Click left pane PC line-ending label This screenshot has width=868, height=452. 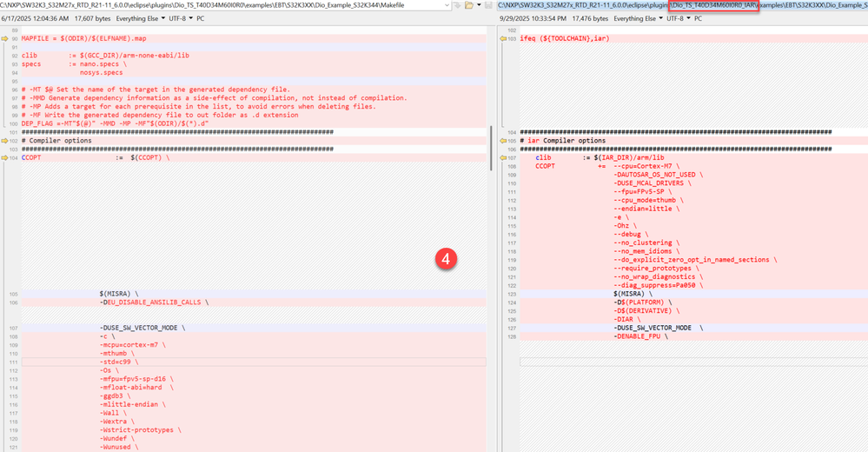pyautogui.click(x=201, y=19)
